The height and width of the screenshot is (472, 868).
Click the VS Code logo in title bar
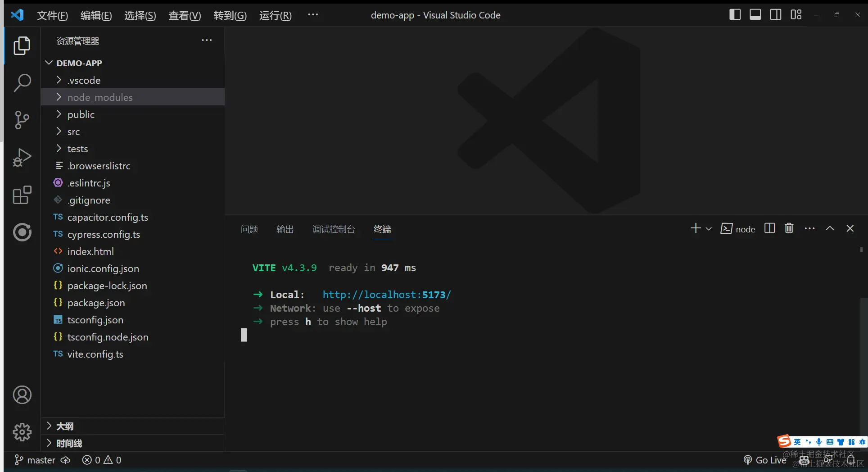point(17,15)
